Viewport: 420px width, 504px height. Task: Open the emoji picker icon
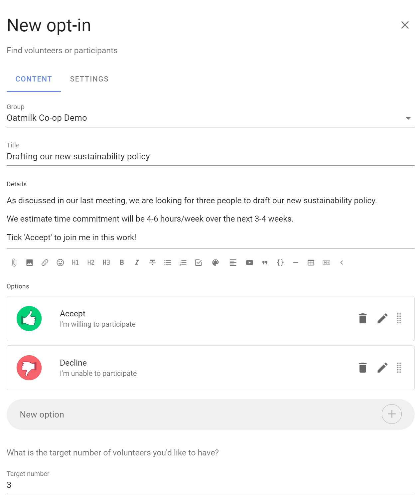(60, 262)
